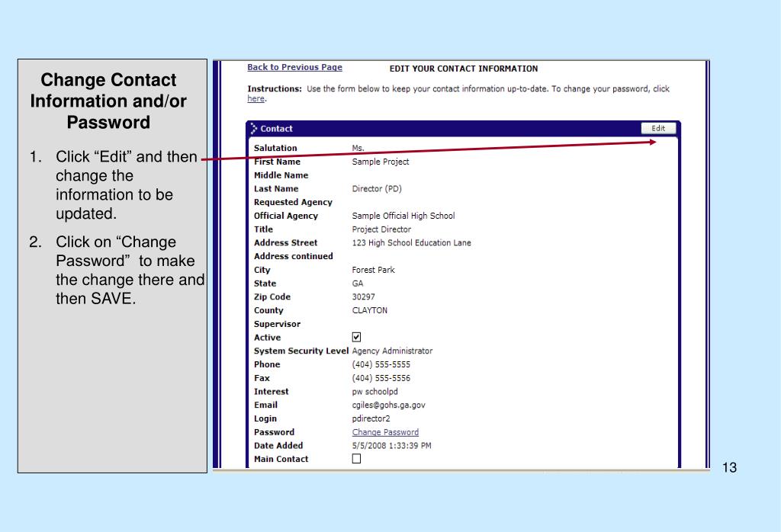781x532 pixels.
Task: Click the Contact section arrow icon
Action: (x=254, y=128)
